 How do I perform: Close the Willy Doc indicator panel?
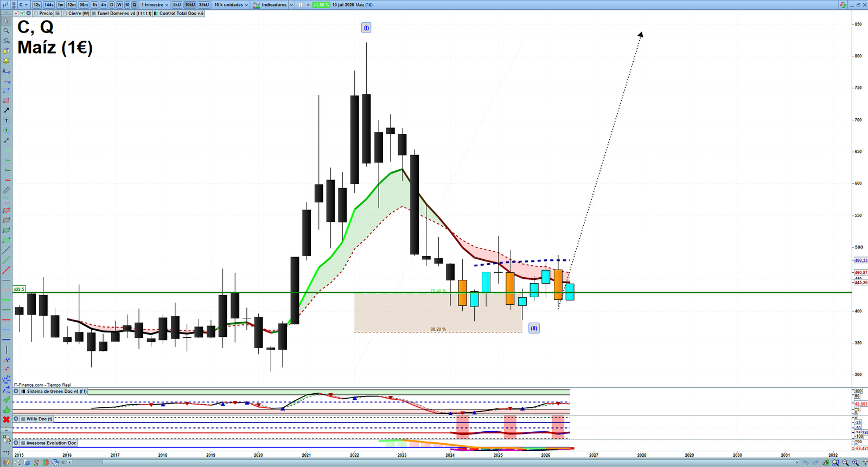16,419
